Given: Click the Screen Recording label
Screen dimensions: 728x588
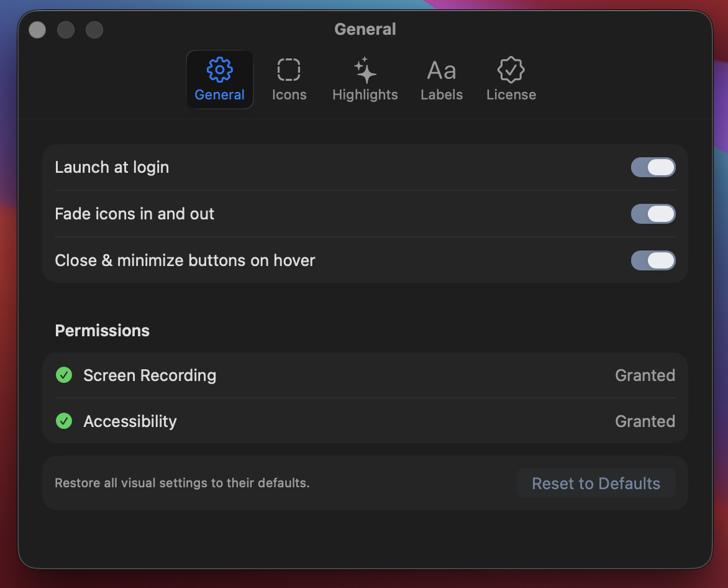Looking at the screenshot, I should pyautogui.click(x=150, y=375).
